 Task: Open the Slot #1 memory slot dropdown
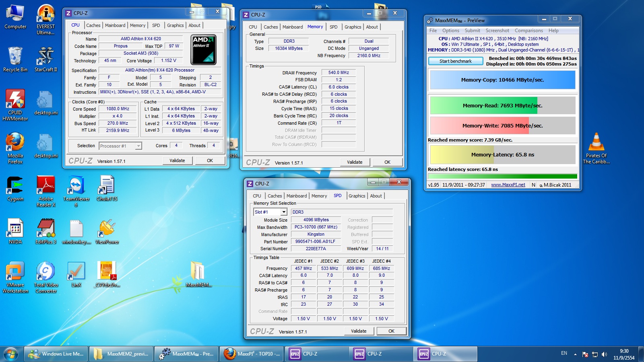tap(284, 212)
